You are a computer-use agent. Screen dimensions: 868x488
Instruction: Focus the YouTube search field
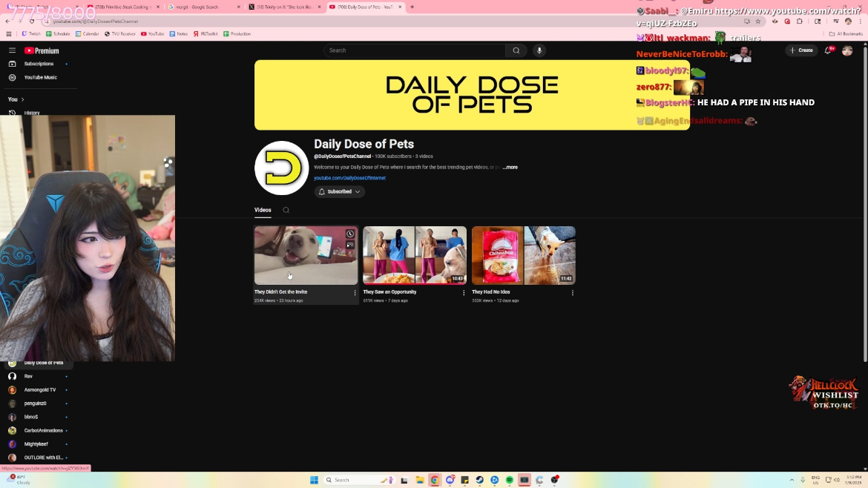pos(415,50)
